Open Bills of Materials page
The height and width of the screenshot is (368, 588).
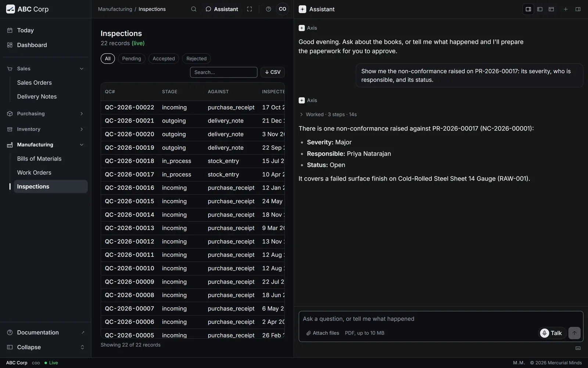(x=51, y=159)
